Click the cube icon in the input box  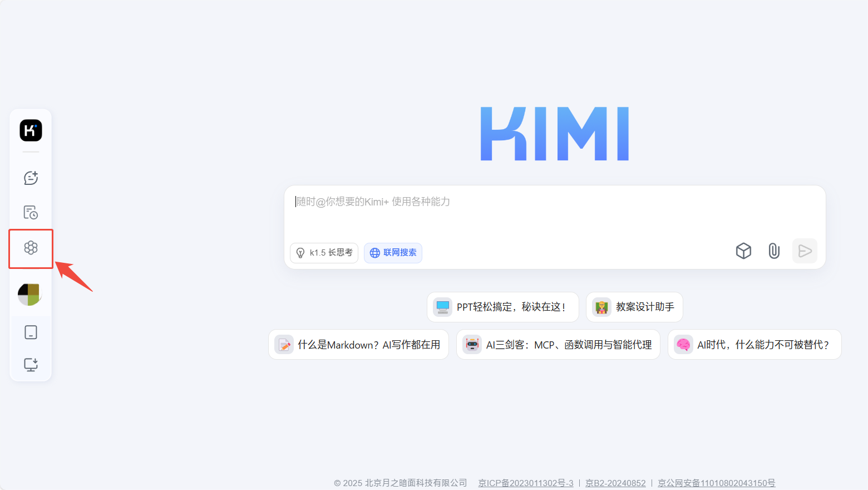pyautogui.click(x=743, y=251)
